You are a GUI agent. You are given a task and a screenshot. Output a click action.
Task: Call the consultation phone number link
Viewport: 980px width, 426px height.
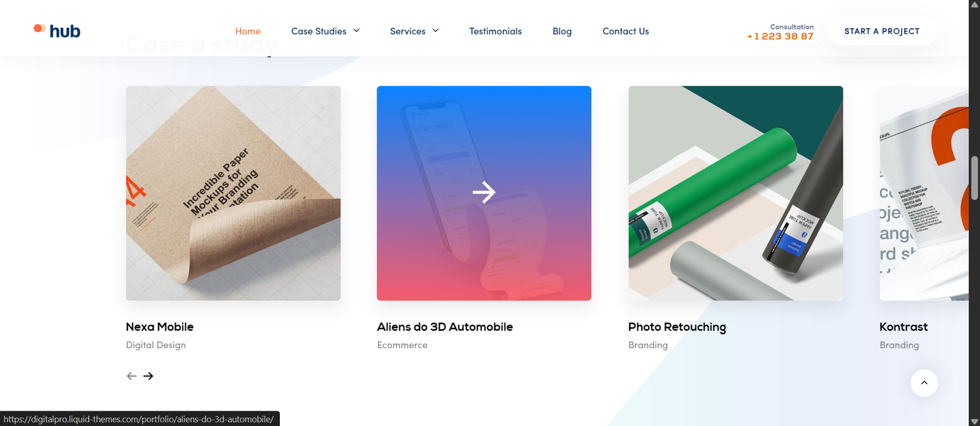(x=780, y=36)
